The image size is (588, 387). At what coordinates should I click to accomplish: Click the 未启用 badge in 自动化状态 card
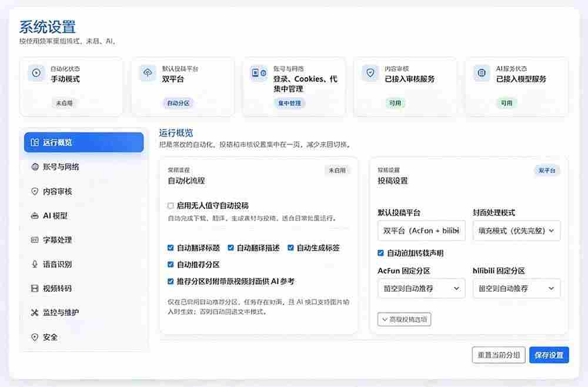(65, 103)
